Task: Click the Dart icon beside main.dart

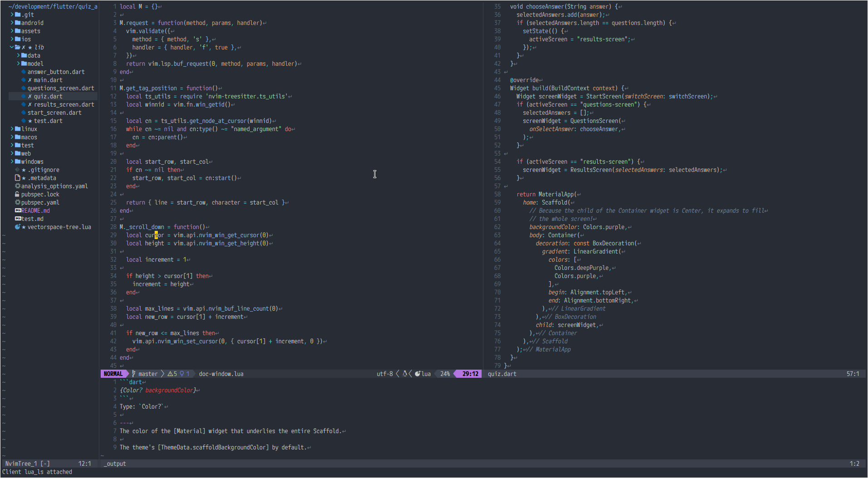Action: [x=24, y=80]
